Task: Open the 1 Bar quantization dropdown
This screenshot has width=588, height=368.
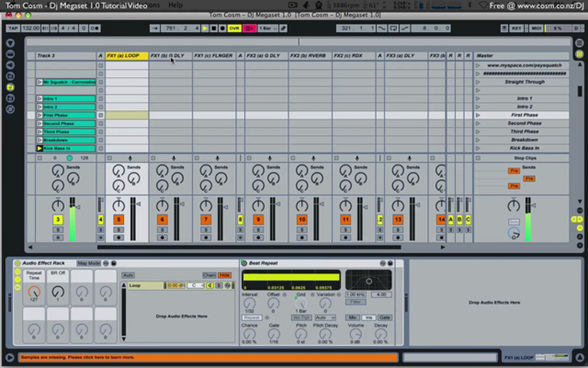Action: (268, 28)
